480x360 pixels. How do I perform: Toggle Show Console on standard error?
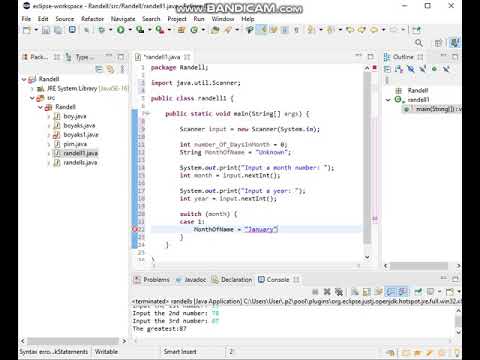(x=403, y=292)
